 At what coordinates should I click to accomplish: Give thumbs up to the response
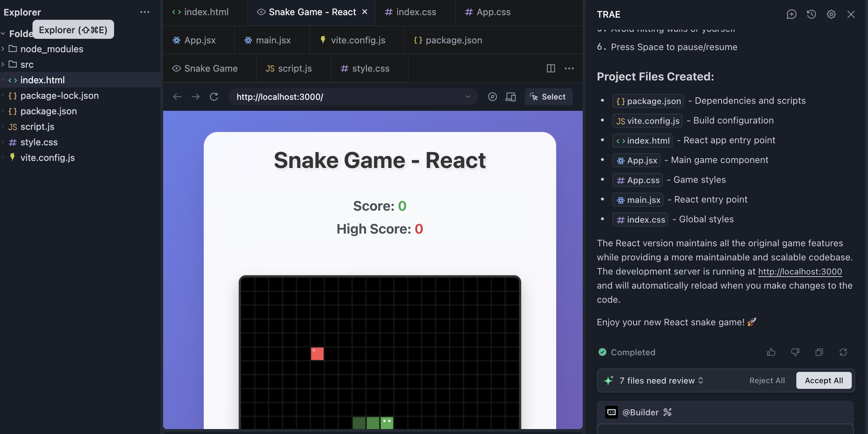pos(771,352)
